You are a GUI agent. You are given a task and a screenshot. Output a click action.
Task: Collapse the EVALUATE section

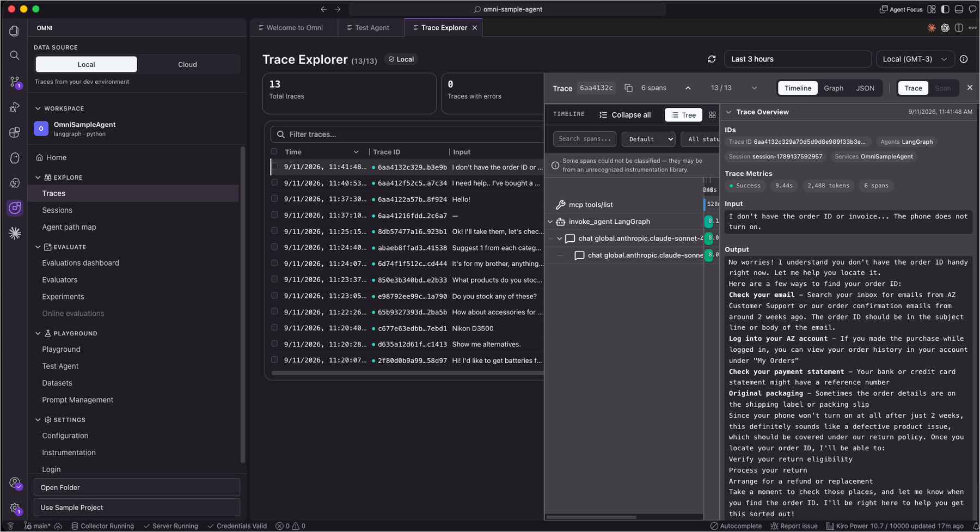point(38,247)
